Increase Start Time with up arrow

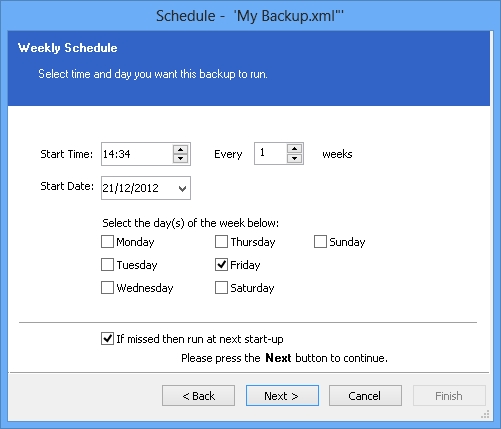tap(180, 149)
